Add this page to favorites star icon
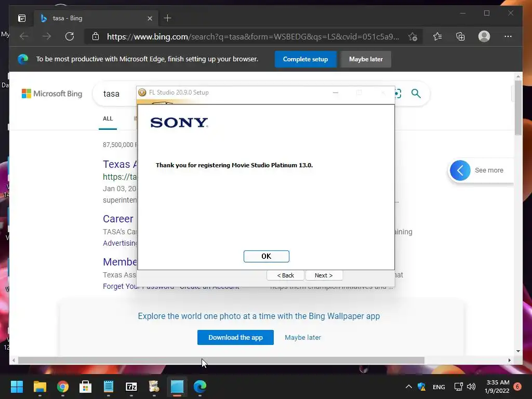The width and height of the screenshot is (532, 399). 413,36
